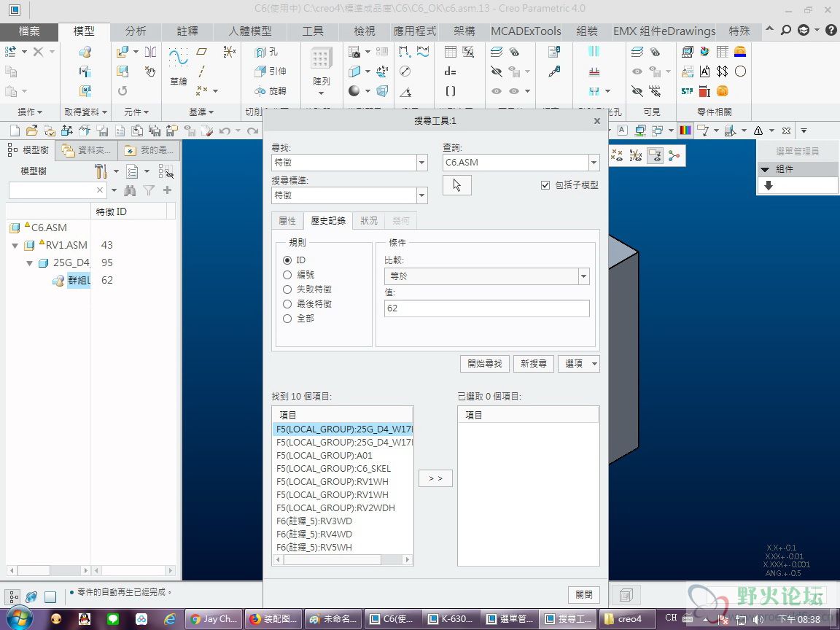Switch to the 分析 ribbon tab
Viewport: 840px width, 630px height.
point(136,31)
